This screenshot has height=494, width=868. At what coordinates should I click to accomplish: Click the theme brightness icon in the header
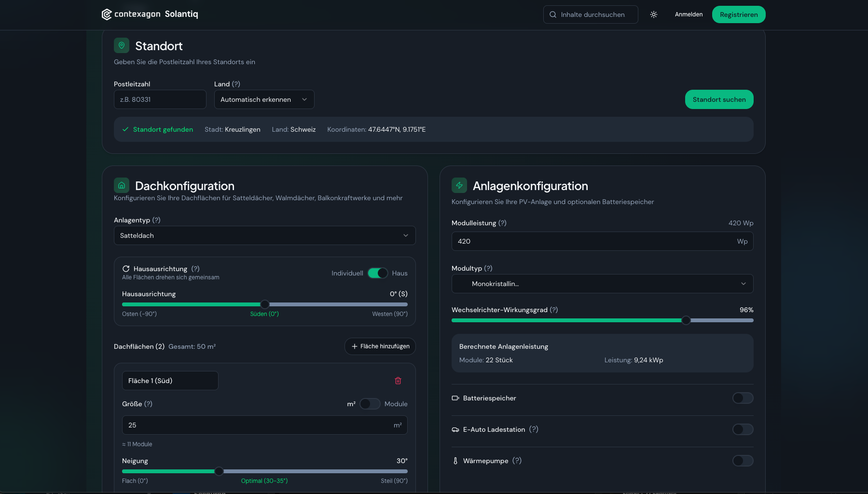coord(654,14)
